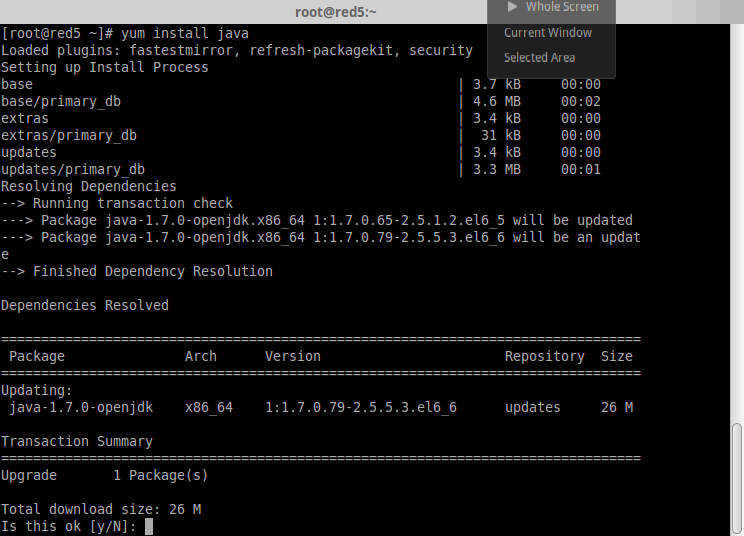Click the 'Total download size: 26 M' line
Viewport: 744px width, 536px height.
tap(101, 509)
